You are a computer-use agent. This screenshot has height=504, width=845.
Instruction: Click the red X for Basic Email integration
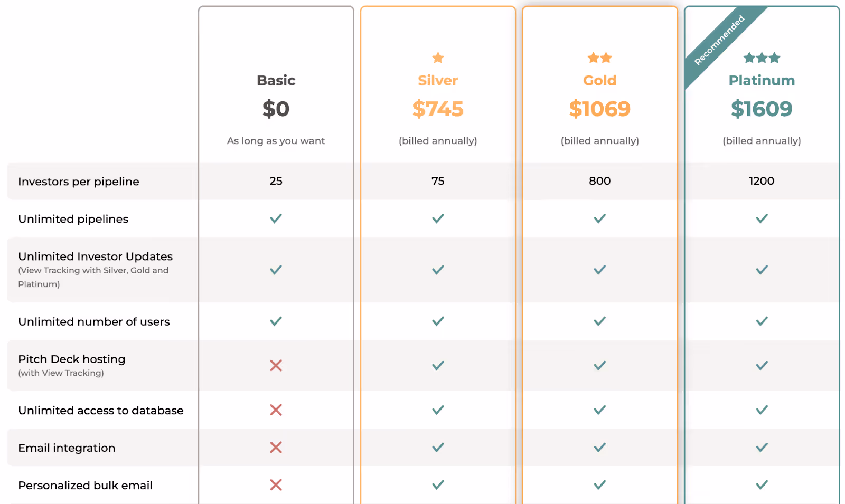(x=276, y=448)
